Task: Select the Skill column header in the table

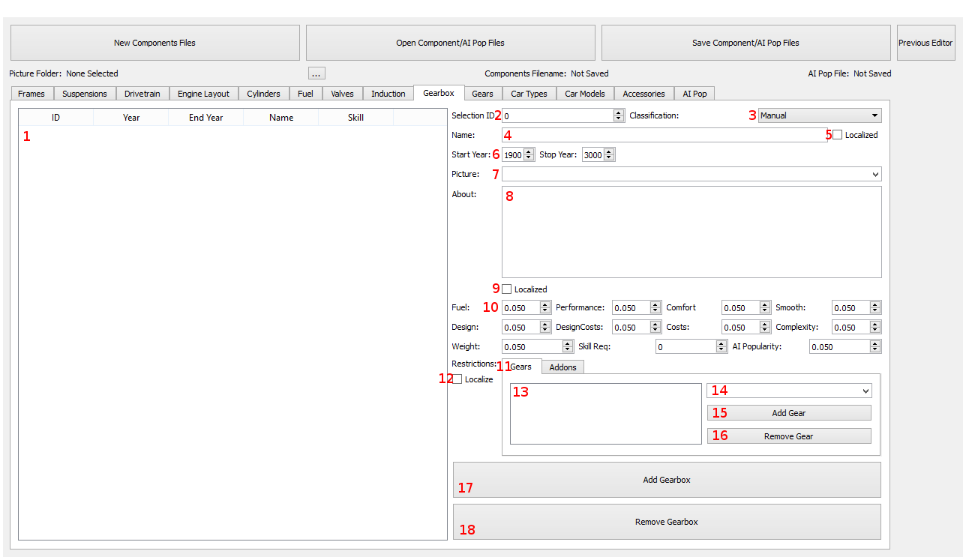Action: [355, 118]
